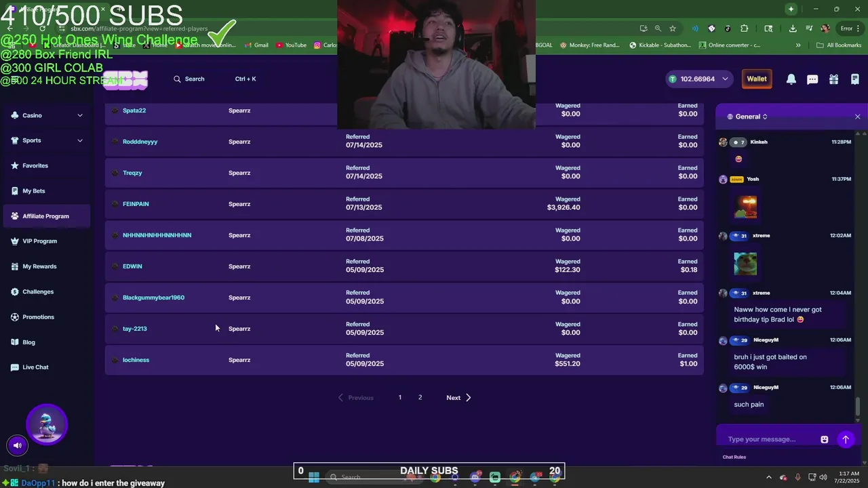
Task: Open the Gmail bookmark
Action: [x=256, y=45]
